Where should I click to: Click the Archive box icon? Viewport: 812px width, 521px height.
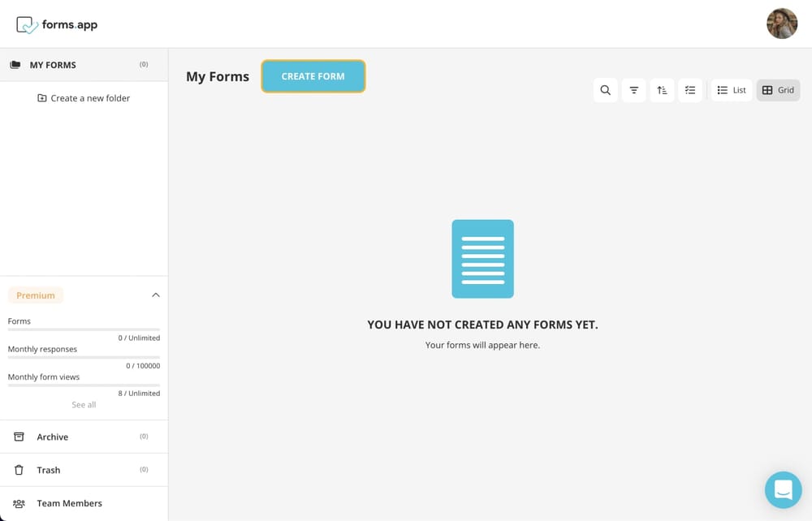coord(19,437)
